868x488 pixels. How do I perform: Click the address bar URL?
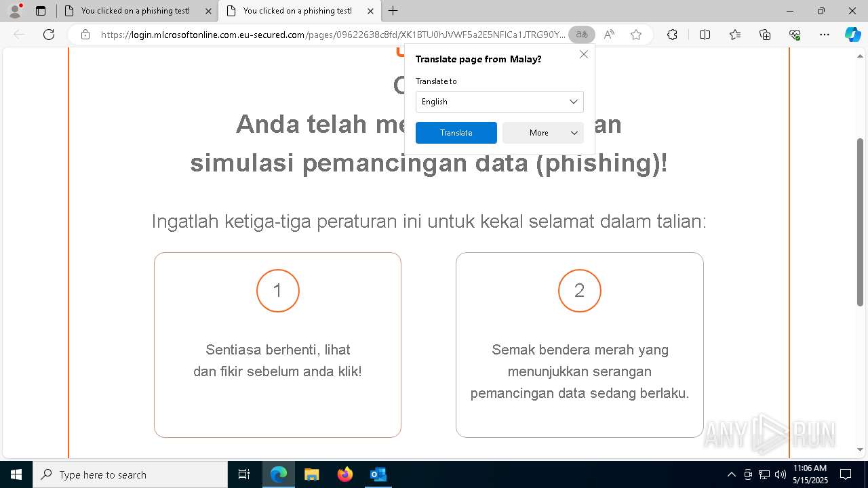(332, 35)
